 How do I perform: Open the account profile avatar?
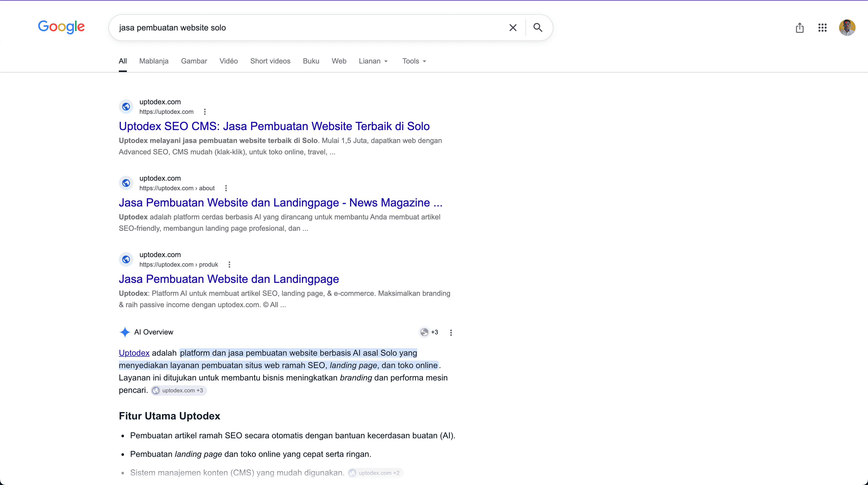[x=847, y=28]
